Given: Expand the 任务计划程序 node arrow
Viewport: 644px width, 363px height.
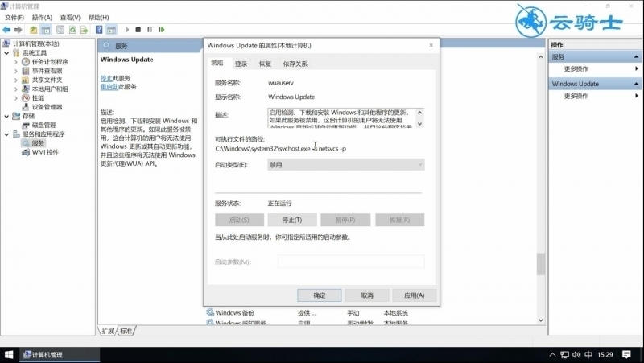Looking at the screenshot, I should pos(16,62).
